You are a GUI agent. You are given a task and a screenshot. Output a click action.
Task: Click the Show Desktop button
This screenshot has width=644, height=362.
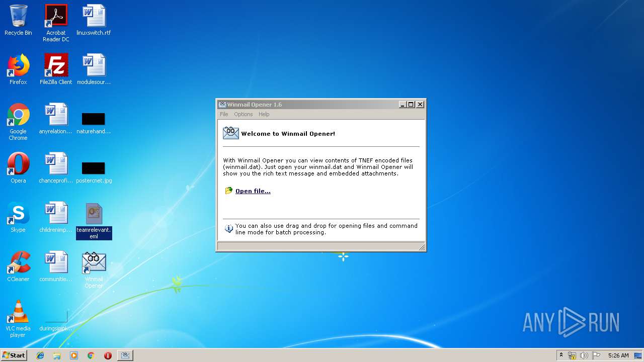pos(638,355)
